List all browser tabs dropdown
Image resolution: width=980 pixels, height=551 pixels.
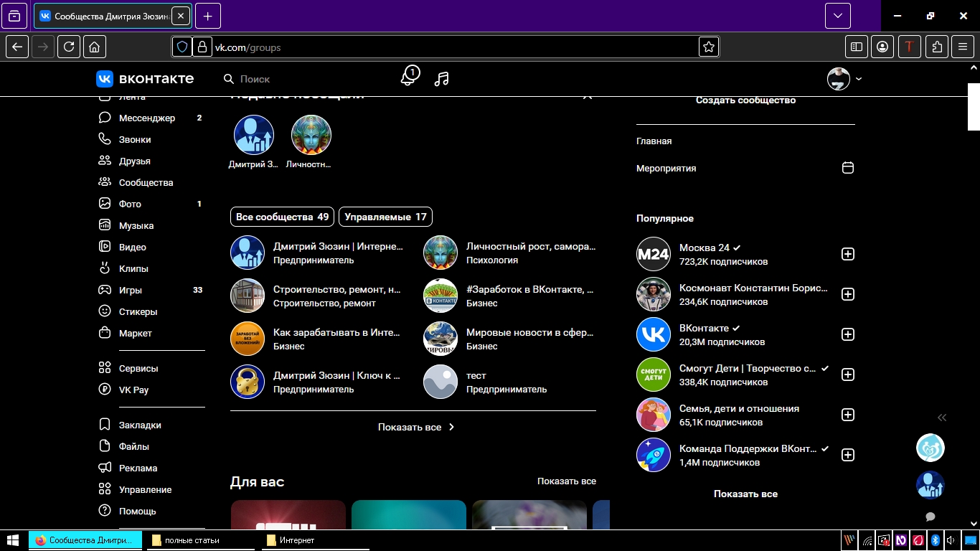[x=838, y=16]
